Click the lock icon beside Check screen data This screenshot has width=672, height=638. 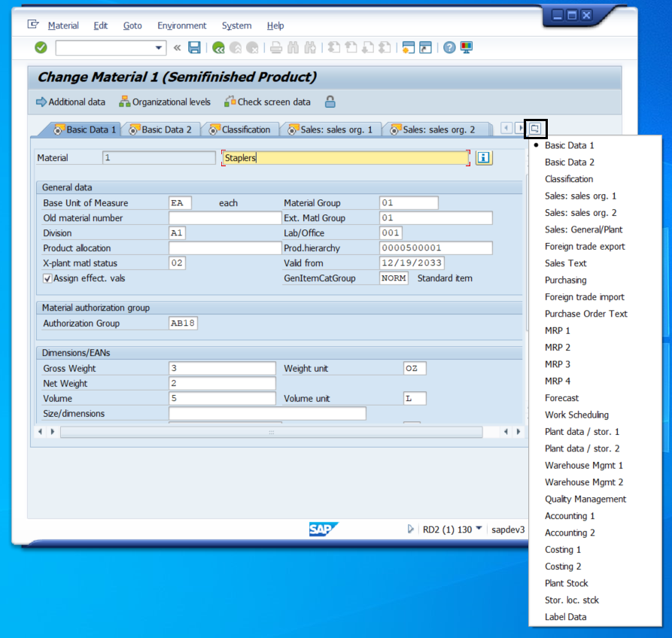click(x=330, y=102)
